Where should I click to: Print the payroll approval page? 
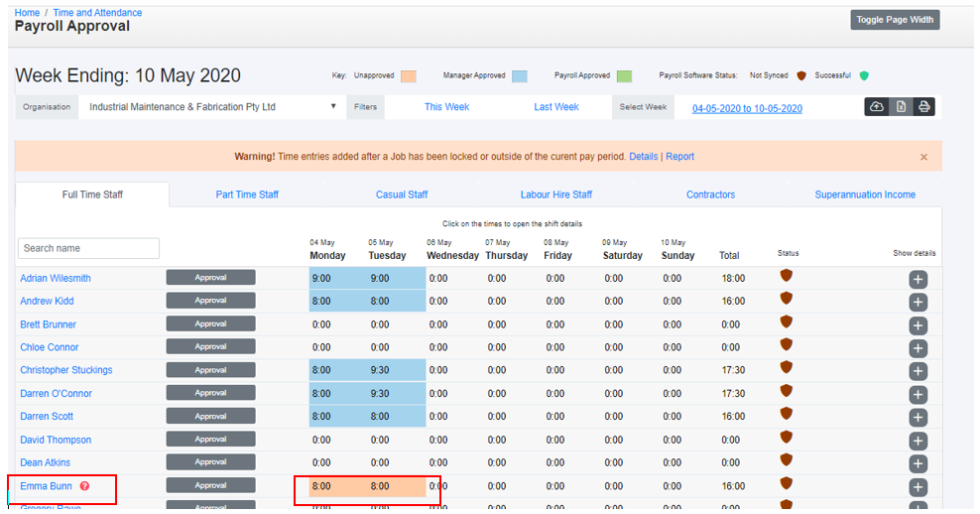coord(923,107)
